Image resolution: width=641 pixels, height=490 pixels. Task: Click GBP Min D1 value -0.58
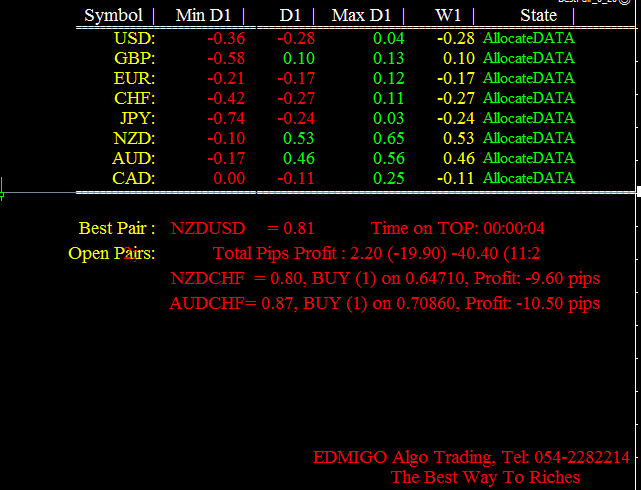(226, 58)
